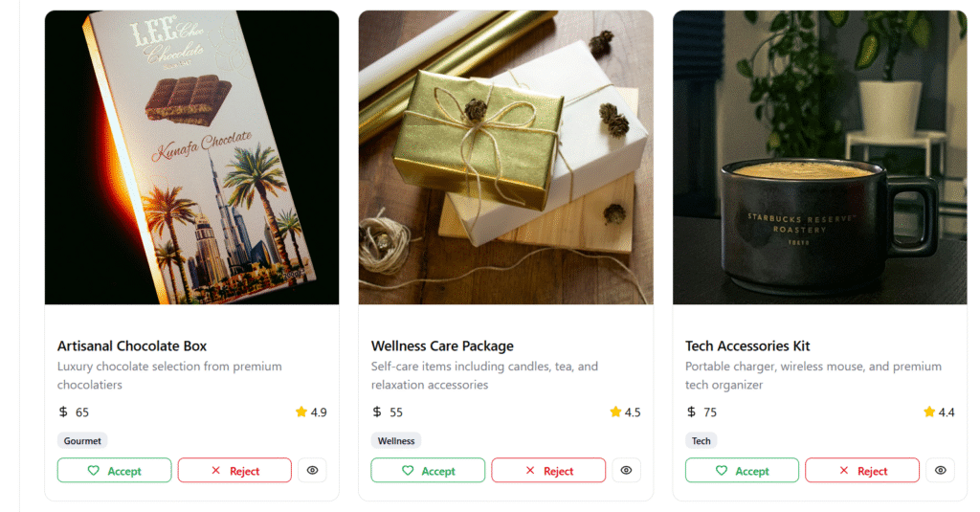The width and height of the screenshot is (980, 512).
Task: Reject the Tech Accessories Kit
Action: [x=862, y=470]
